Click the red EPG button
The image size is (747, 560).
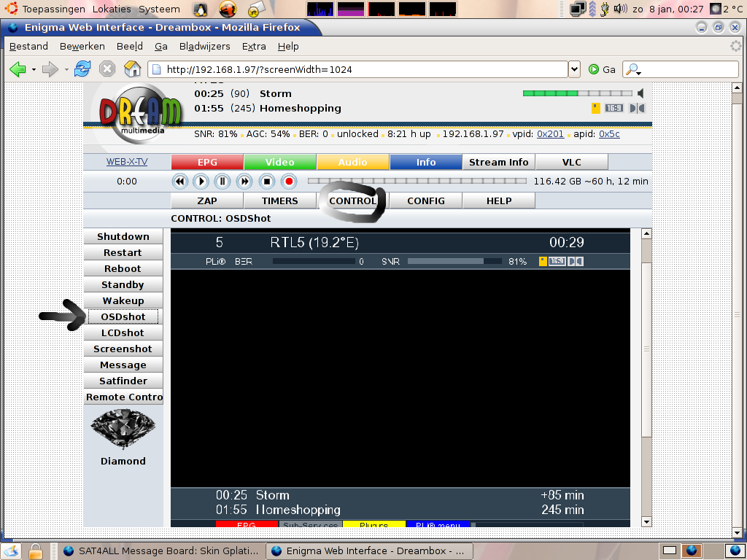coord(207,162)
